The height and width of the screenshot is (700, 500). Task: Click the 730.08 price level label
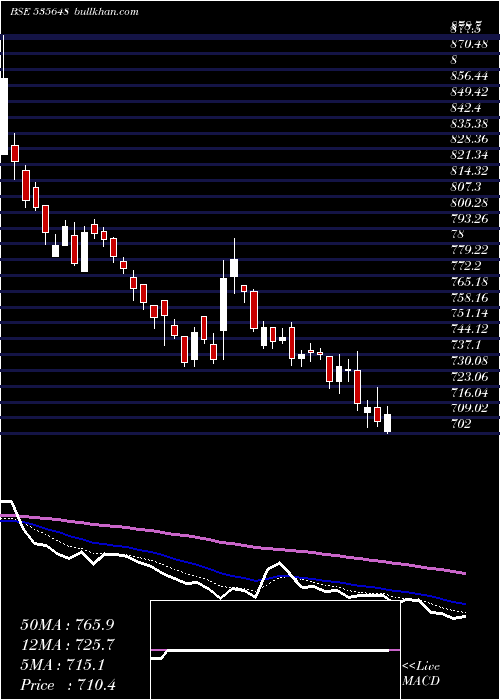pos(468,361)
